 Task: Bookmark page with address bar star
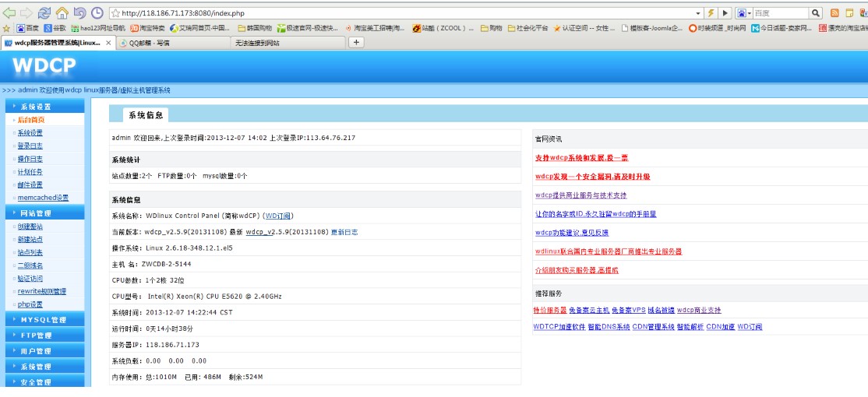(x=115, y=13)
